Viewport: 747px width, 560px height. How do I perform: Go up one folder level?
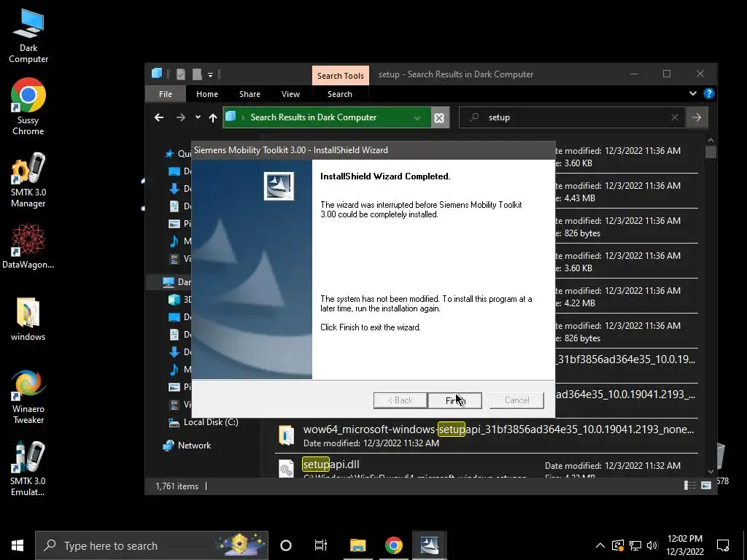213,117
